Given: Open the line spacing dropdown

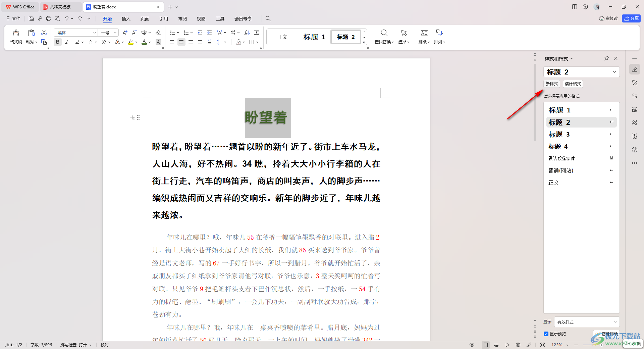Looking at the screenshot, I should click(225, 42).
